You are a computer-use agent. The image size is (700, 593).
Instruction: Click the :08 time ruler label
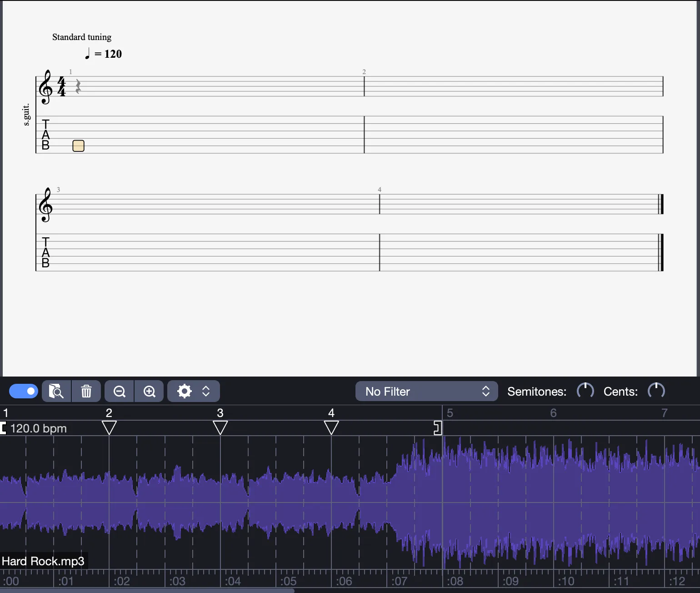click(455, 581)
